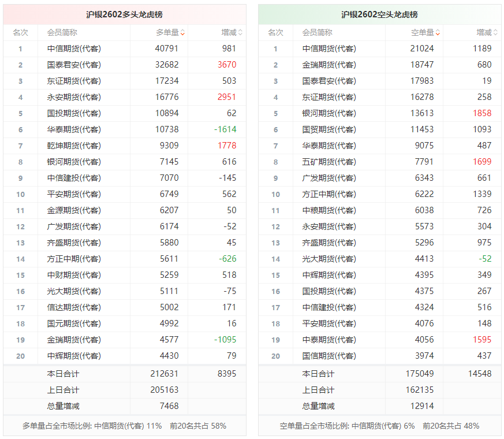Click 名次 header in long table
Viewport: 504px width, 439px height.
(x=20, y=32)
